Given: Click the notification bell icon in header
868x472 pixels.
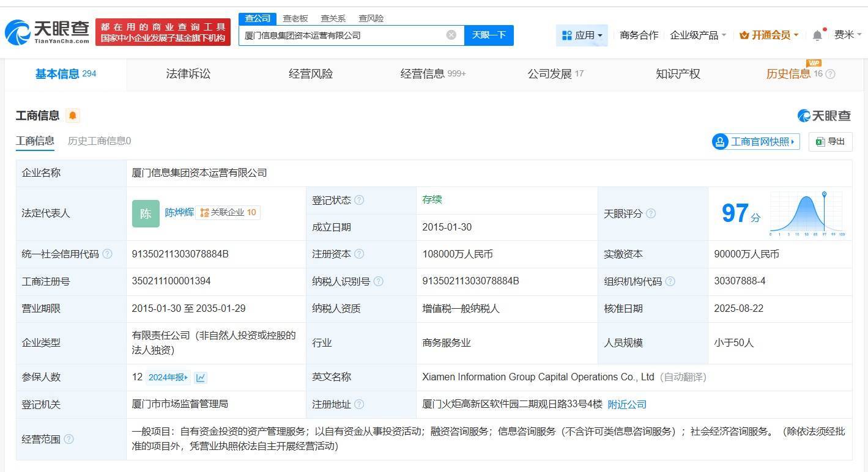Looking at the screenshot, I should [x=817, y=35].
